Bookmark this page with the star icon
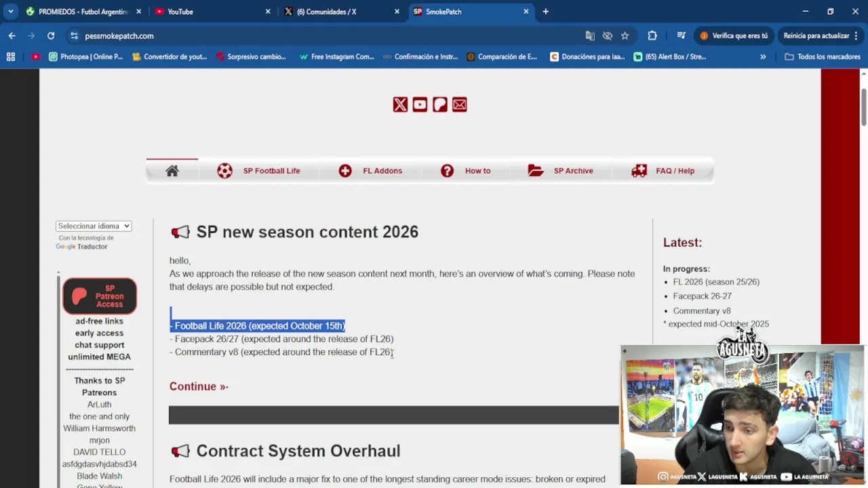 [625, 36]
